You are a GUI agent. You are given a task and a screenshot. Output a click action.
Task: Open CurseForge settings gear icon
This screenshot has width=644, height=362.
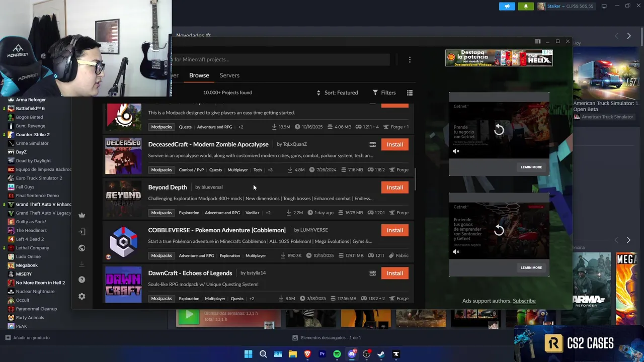click(x=82, y=296)
